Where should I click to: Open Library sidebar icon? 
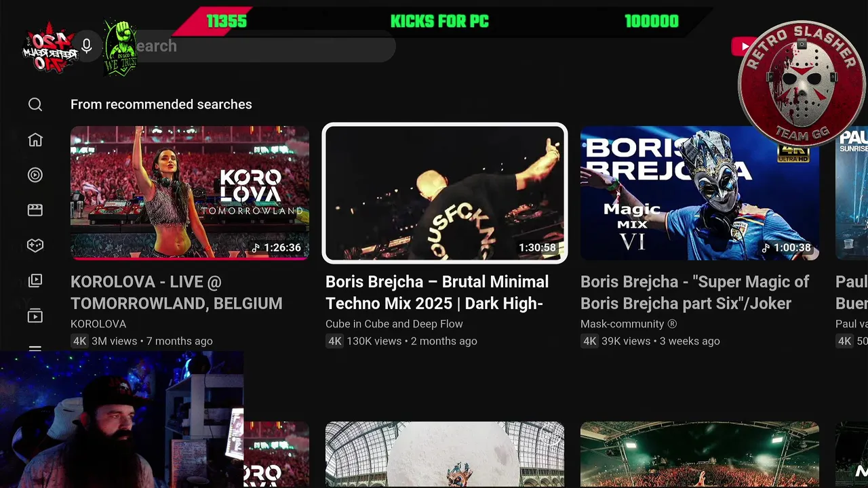click(35, 281)
